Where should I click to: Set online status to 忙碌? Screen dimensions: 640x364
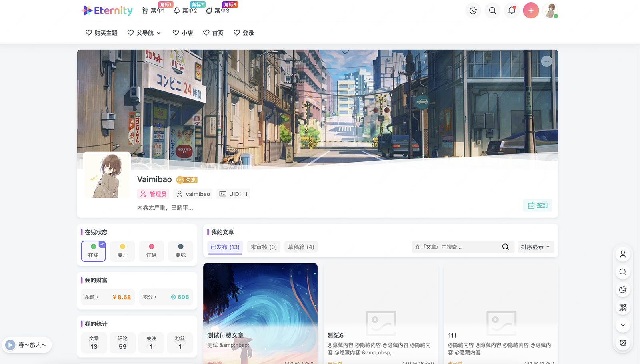(x=152, y=251)
